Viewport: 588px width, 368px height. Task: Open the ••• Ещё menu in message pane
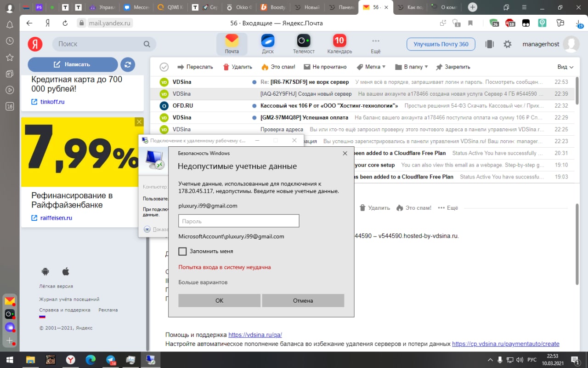click(448, 208)
